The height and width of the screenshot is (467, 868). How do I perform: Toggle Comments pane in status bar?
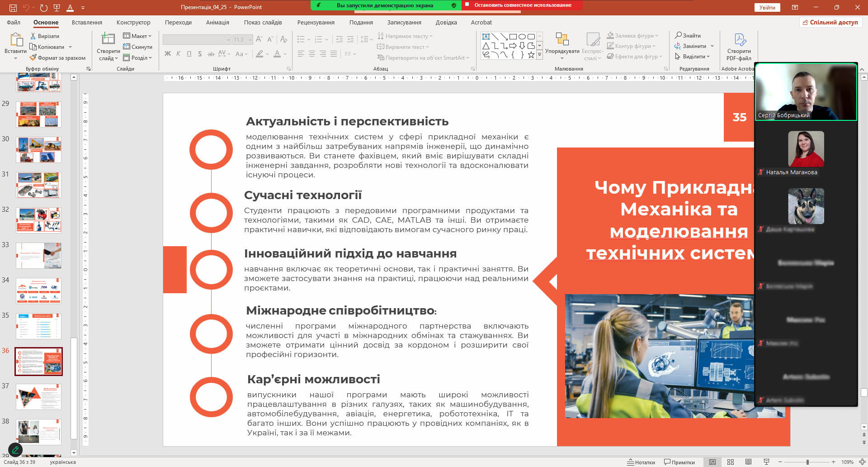tap(679, 462)
